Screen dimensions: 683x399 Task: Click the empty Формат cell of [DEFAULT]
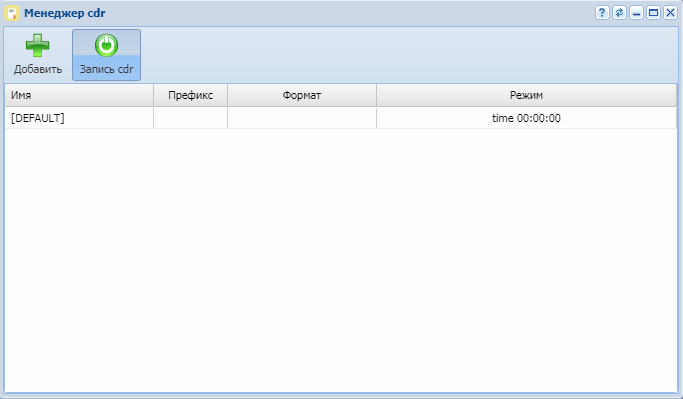pyautogui.click(x=302, y=118)
